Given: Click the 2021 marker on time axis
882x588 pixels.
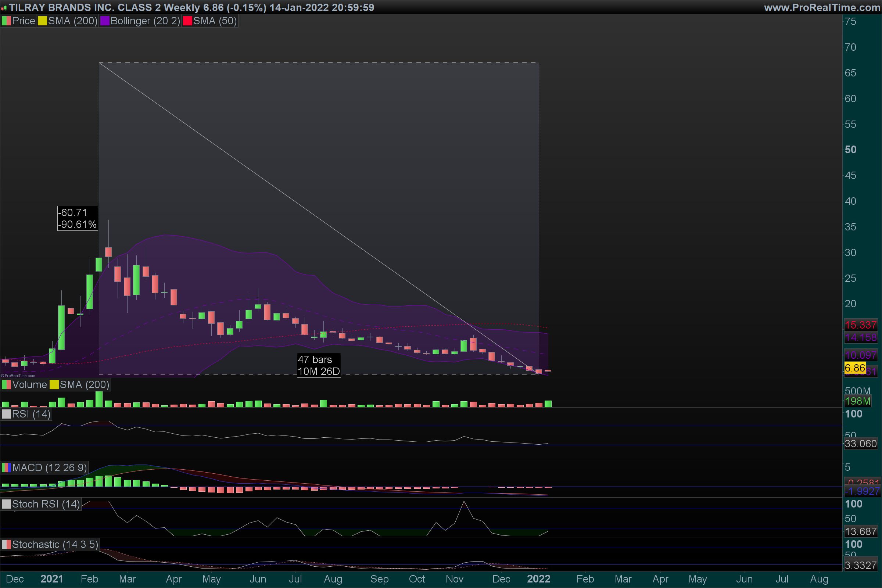Looking at the screenshot, I should [52, 579].
